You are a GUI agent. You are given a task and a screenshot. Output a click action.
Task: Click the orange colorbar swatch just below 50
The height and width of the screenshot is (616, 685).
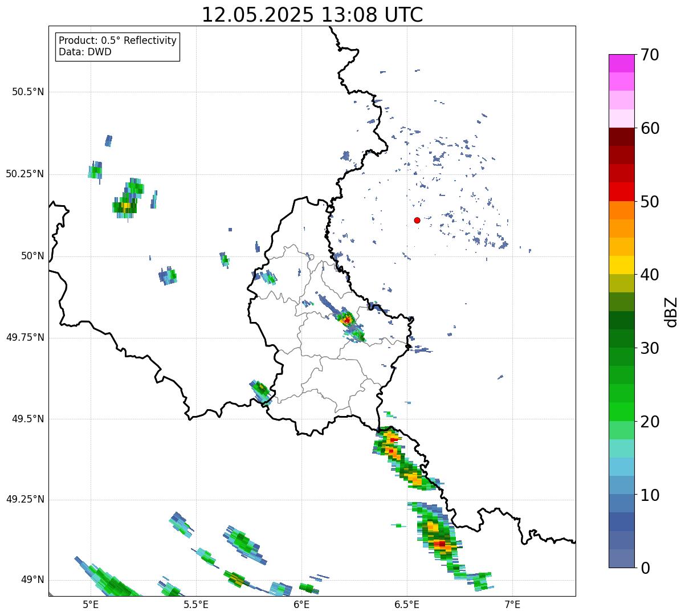point(621,210)
